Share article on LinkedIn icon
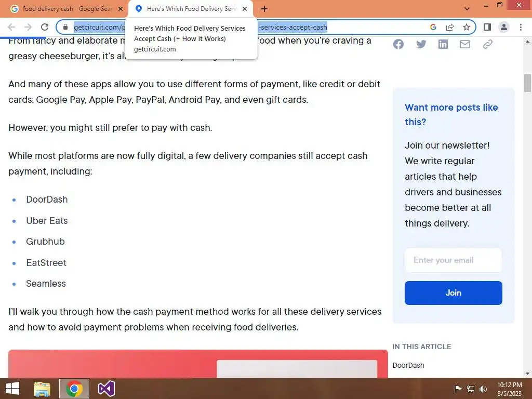532x399 pixels. [x=443, y=44]
